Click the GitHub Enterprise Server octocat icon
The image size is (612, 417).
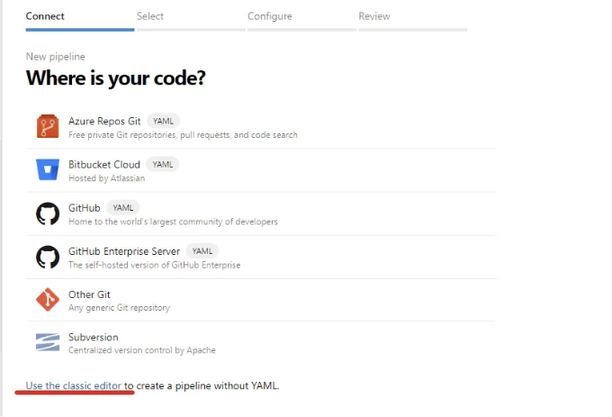pyautogui.click(x=48, y=257)
